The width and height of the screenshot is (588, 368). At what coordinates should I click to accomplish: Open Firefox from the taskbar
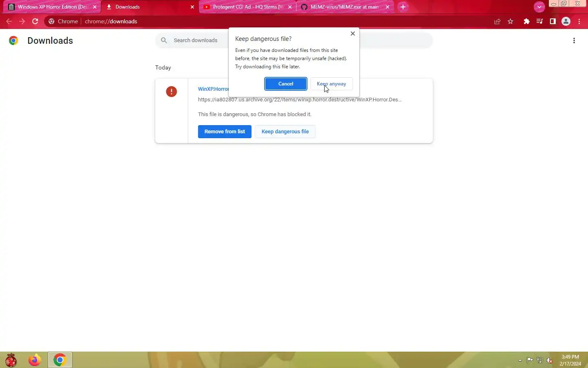pos(35,360)
